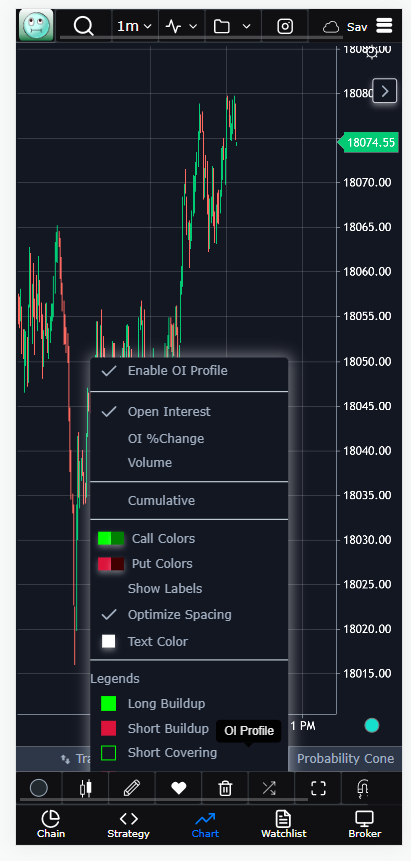411x861 pixels.
Task: Click Short Buildup legend red square
Action: pyautogui.click(x=109, y=729)
